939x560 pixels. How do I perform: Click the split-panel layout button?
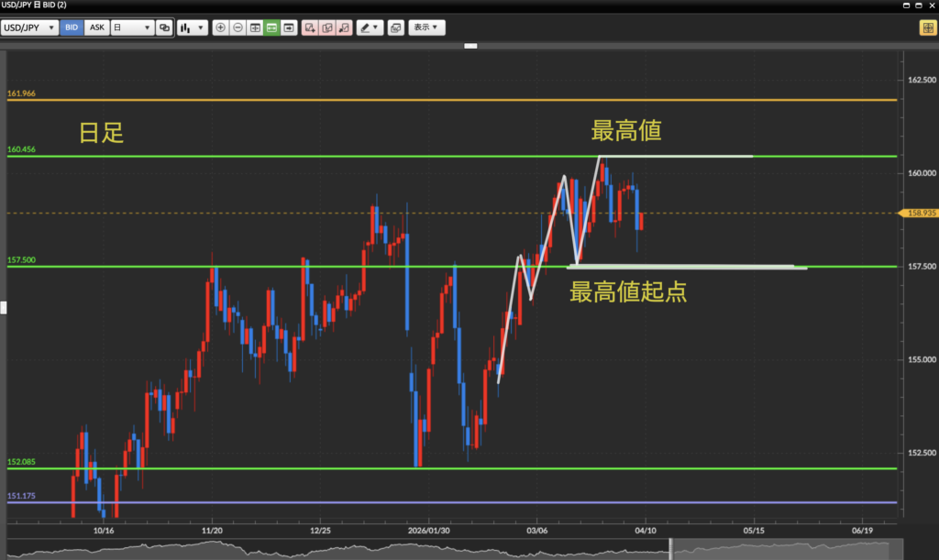(255, 27)
